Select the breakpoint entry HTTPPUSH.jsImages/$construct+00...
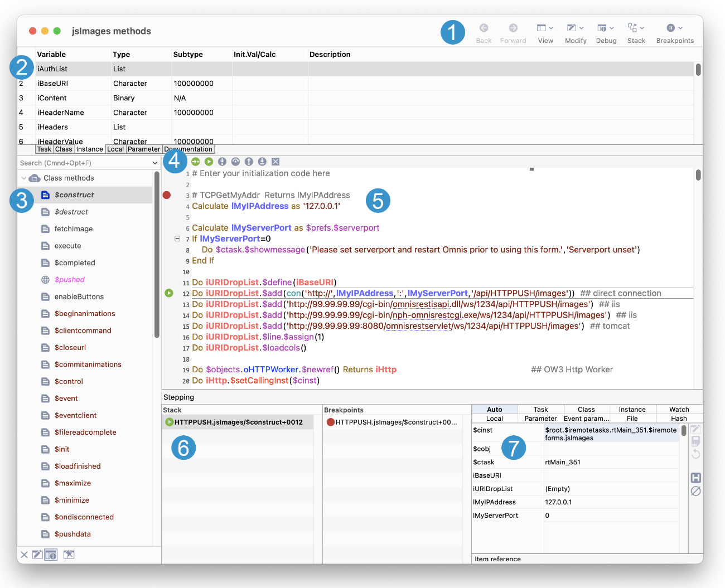 coord(392,422)
